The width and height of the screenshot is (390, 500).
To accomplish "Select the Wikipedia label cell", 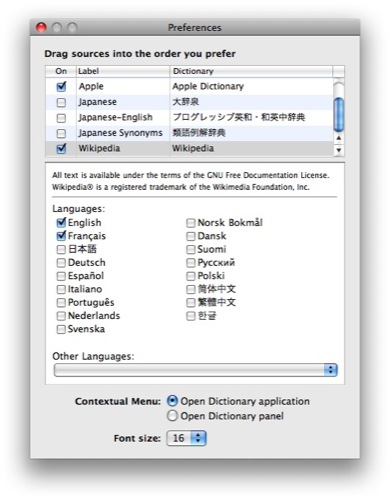I will [x=123, y=148].
